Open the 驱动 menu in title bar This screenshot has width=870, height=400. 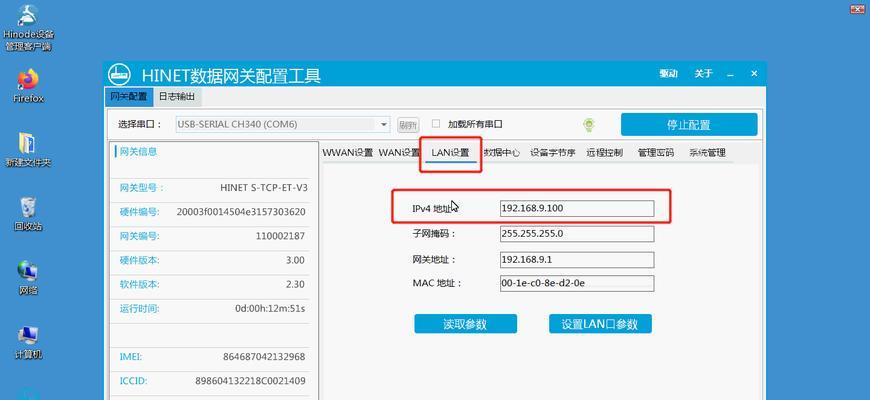coord(669,73)
